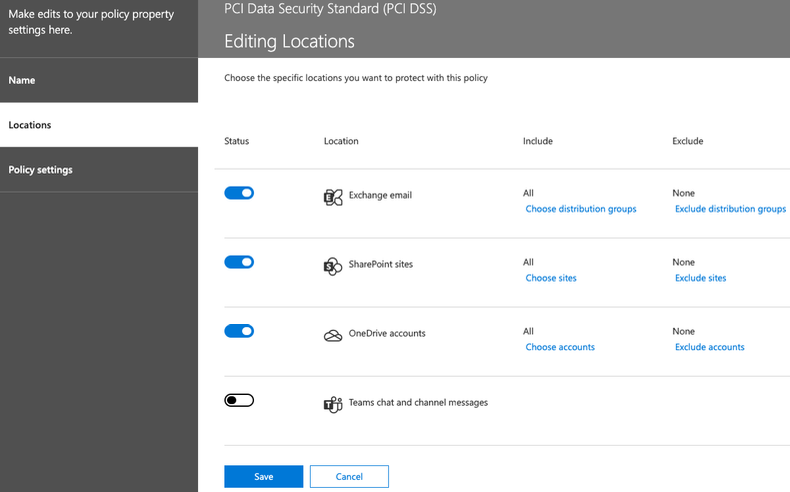Click 'All' in the SharePoint sites row
The height and width of the screenshot is (492, 790).
coord(528,262)
